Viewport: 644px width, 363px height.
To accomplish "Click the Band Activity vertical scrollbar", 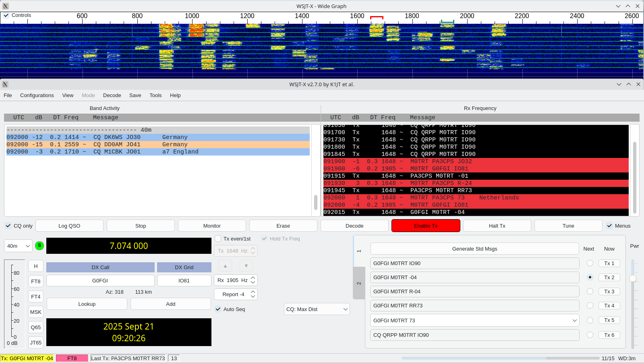I will [x=316, y=202].
